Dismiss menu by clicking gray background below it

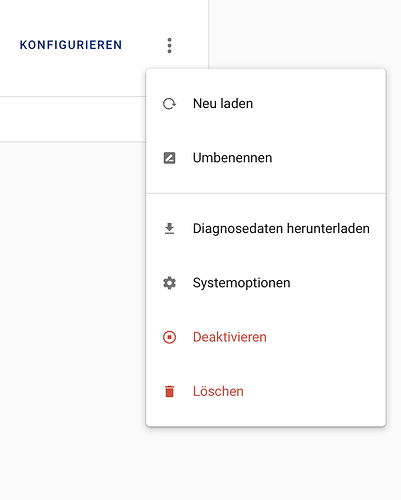click(x=266, y=463)
